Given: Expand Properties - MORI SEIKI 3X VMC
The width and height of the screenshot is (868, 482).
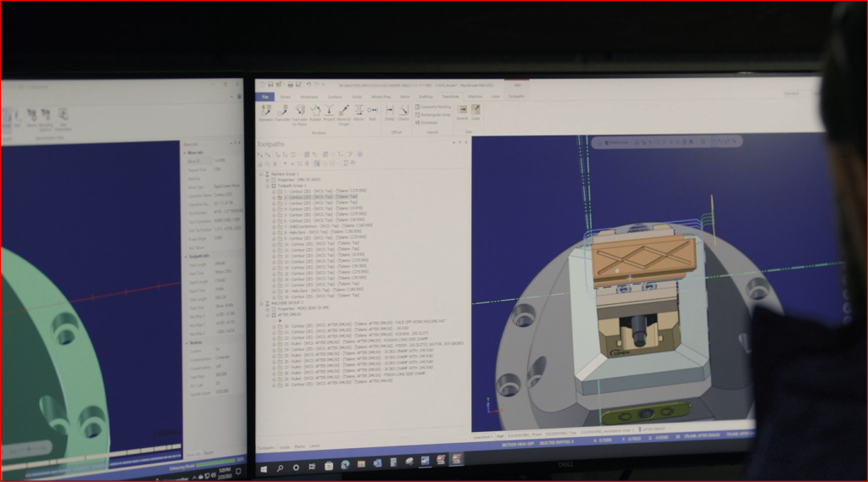Looking at the screenshot, I should pos(267,309).
